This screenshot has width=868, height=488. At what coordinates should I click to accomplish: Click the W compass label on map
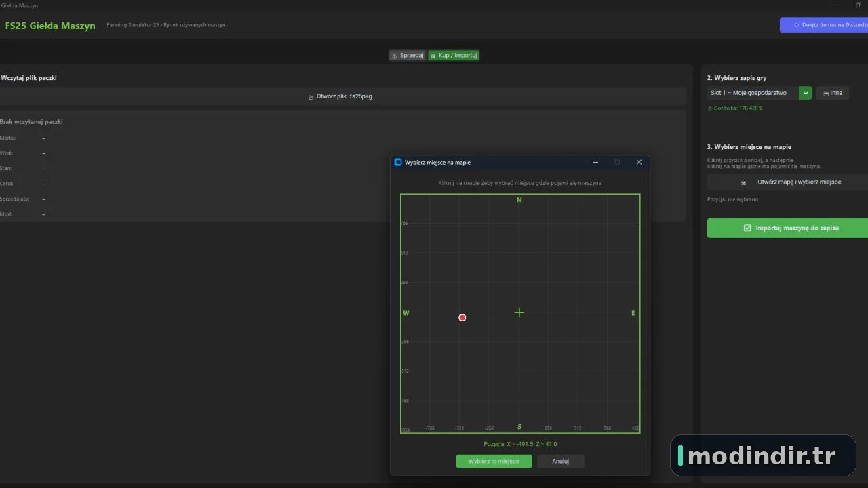click(406, 313)
